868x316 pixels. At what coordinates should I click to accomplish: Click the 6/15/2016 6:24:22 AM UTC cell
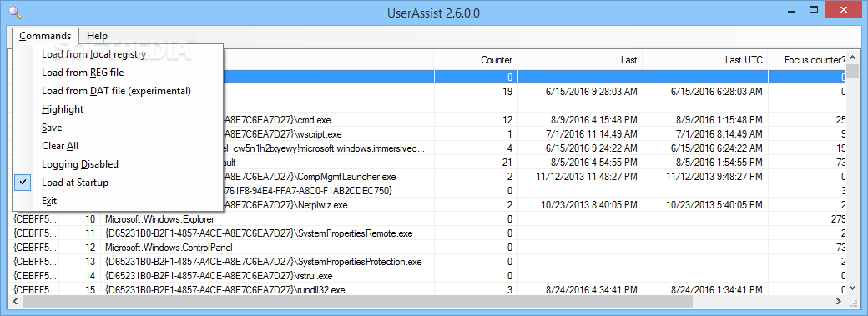[x=705, y=148]
